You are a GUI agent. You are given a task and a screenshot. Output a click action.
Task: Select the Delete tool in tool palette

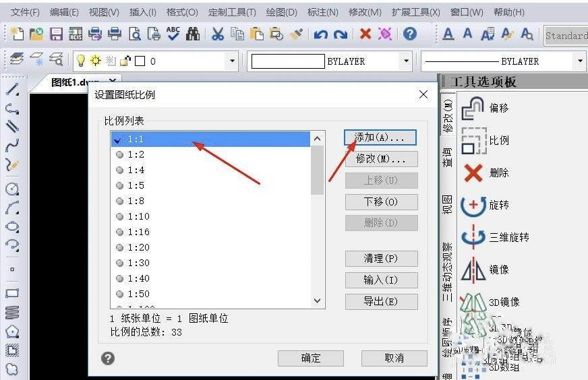[x=486, y=172]
